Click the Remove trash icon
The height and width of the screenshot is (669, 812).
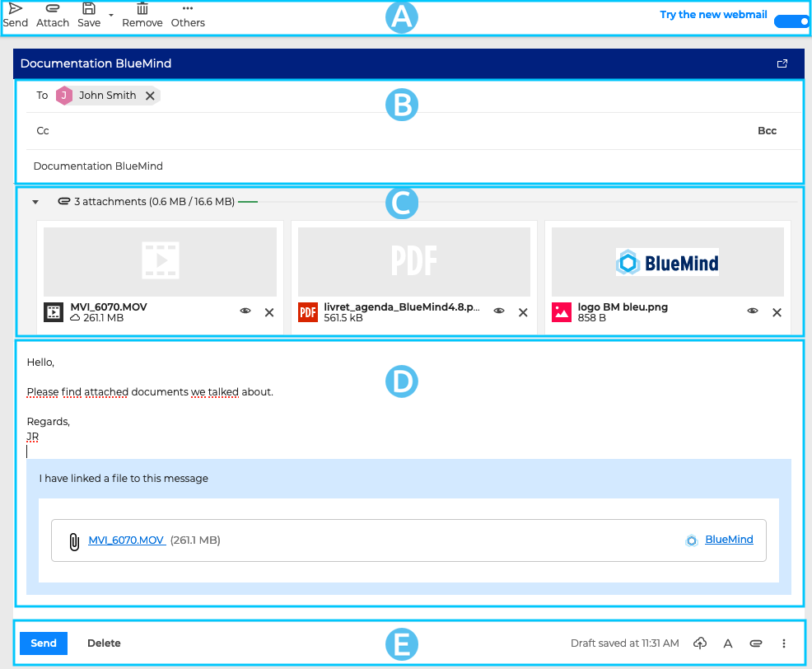coord(142,8)
